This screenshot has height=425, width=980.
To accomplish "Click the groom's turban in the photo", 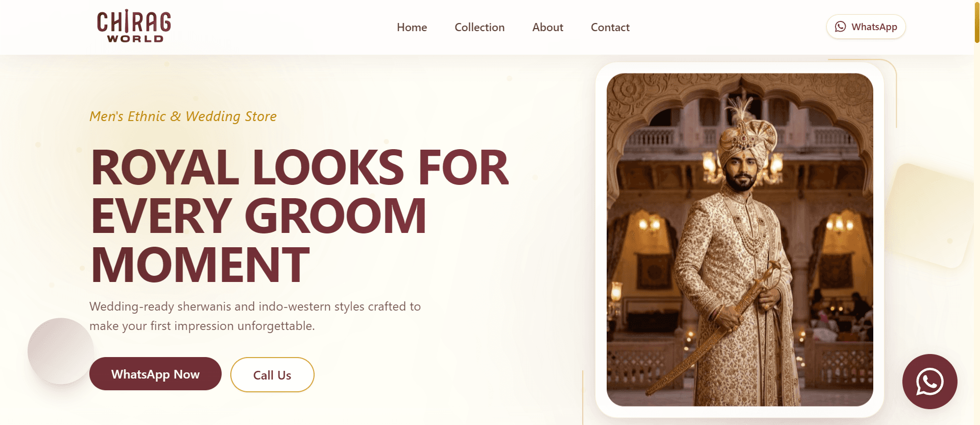I will (x=747, y=134).
